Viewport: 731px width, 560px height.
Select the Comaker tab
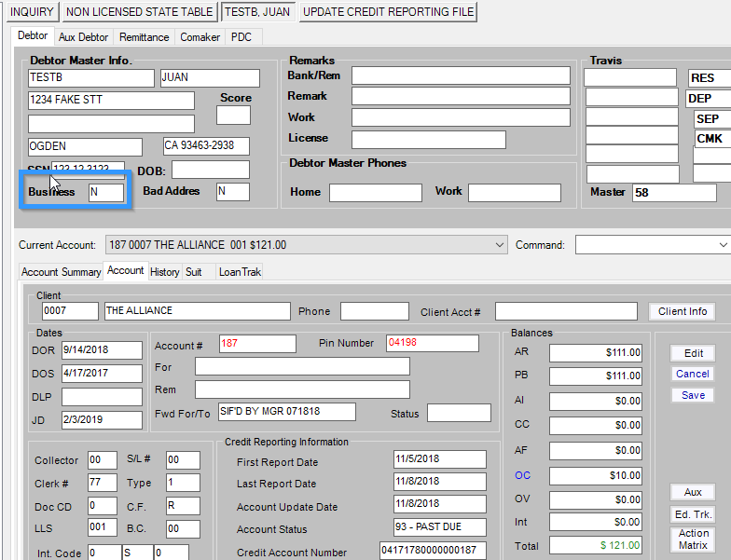(x=200, y=37)
